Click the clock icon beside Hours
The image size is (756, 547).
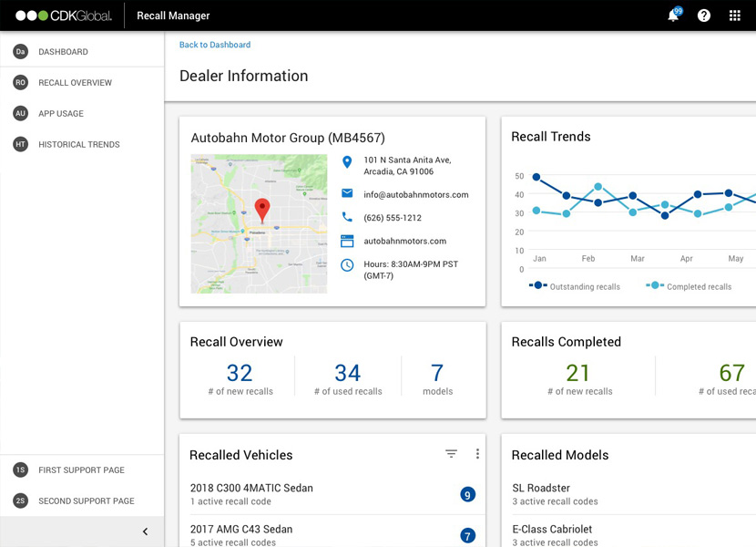tap(347, 265)
